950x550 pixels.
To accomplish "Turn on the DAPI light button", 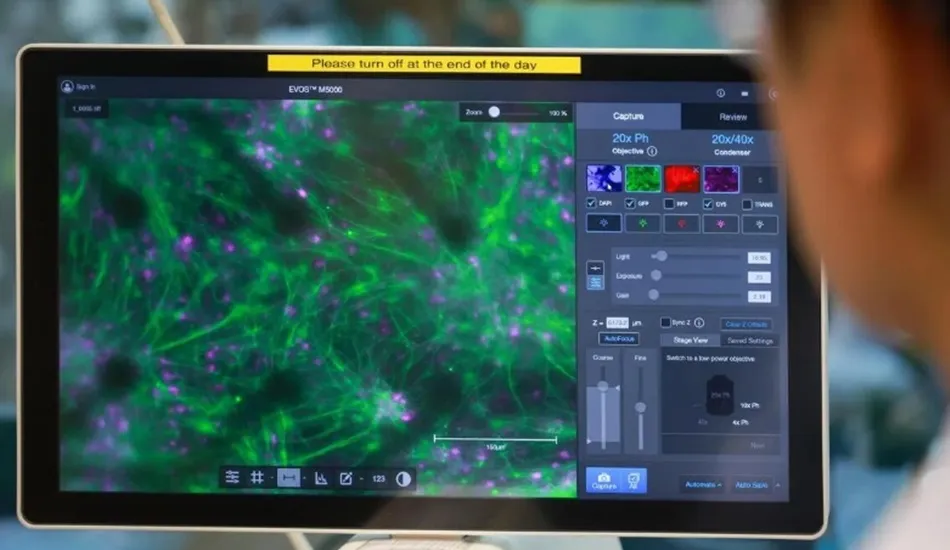I will coord(603,223).
